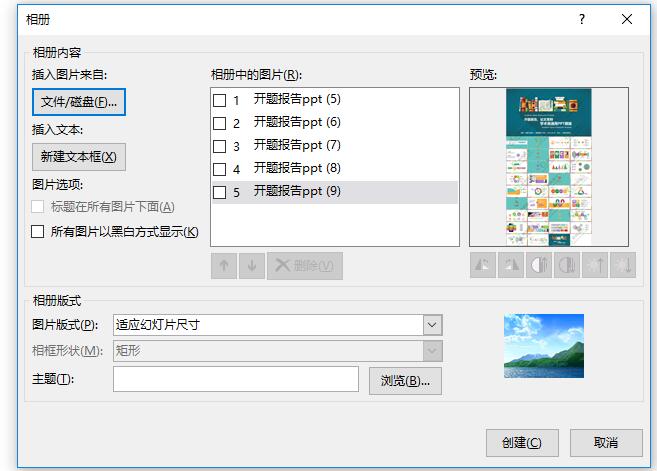Image resolution: width=657 pixels, height=471 pixels.
Task: Check the box for 开题报告ppt (6)
Action: pos(220,123)
